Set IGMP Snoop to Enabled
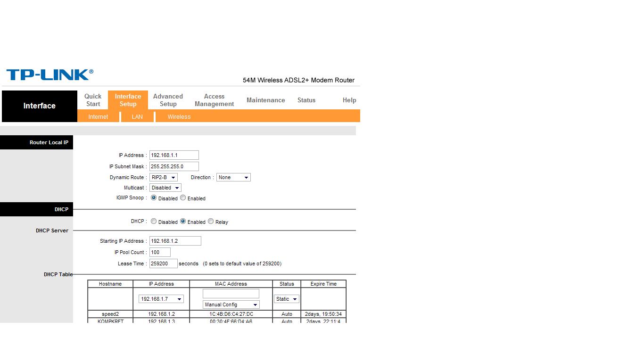Screen dimensions: 644x362 click(x=183, y=198)
